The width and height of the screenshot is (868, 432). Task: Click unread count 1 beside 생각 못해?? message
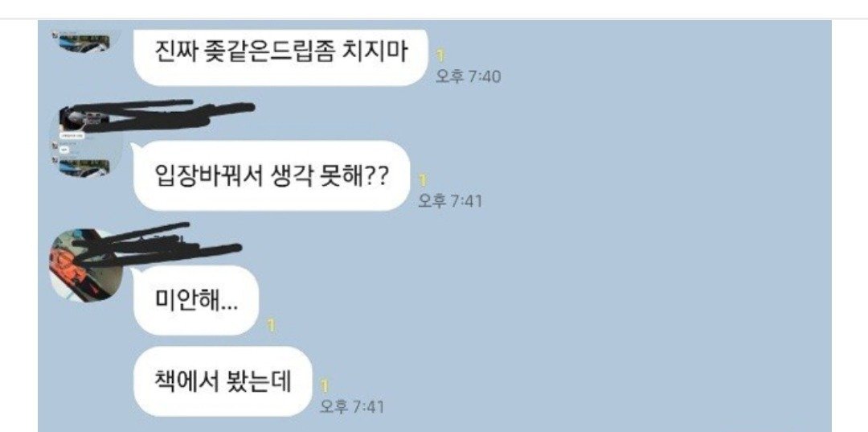(424, 180)
